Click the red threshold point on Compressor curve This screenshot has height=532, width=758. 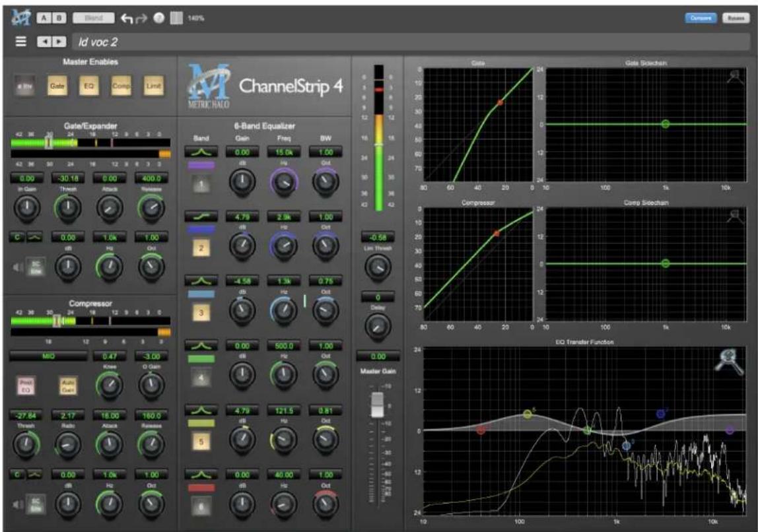click(x=497, y=234)
